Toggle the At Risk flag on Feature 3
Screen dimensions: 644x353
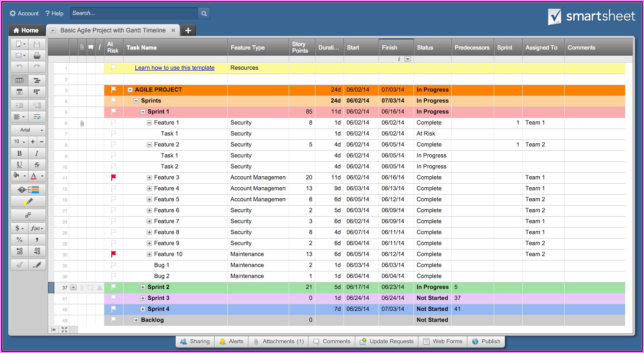point(113,178)
